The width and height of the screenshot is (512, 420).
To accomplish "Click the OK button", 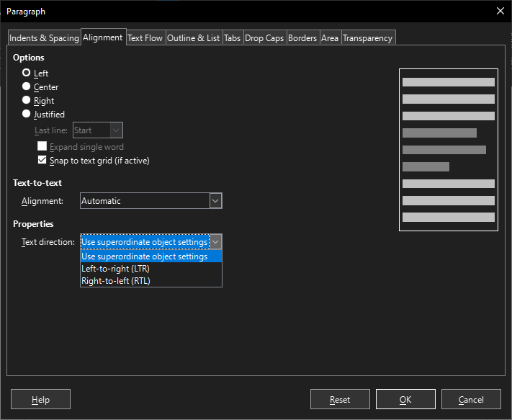I will pyautogui.click(x=405, y=399).
